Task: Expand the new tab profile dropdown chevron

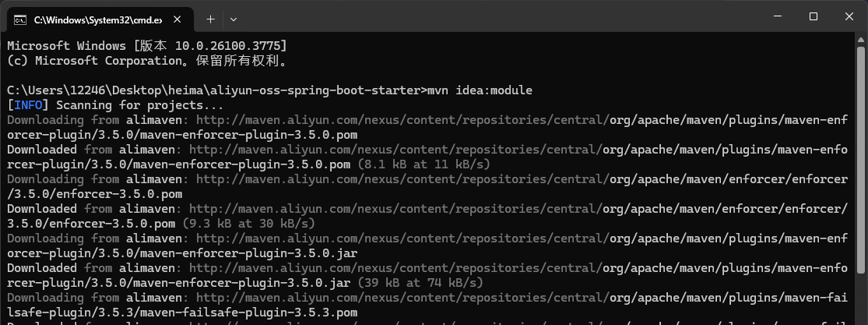Action: pyautogui.click(x=234, y=19)
